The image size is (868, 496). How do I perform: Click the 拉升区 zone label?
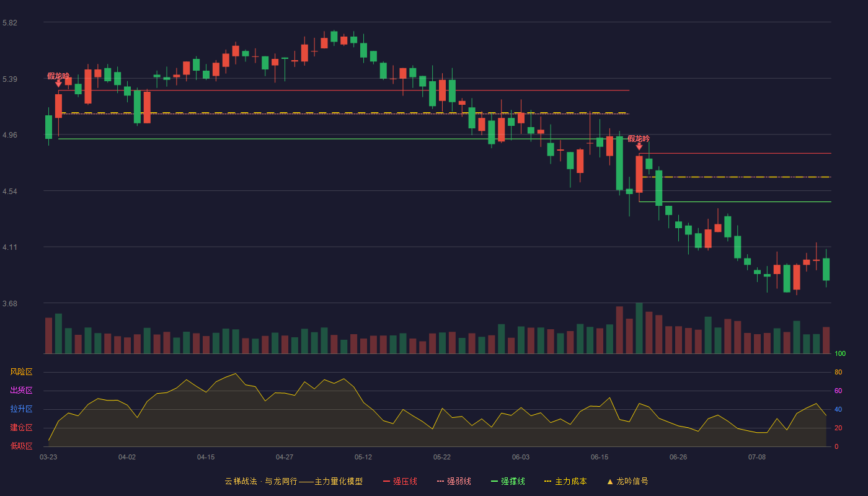click(21, 409)
